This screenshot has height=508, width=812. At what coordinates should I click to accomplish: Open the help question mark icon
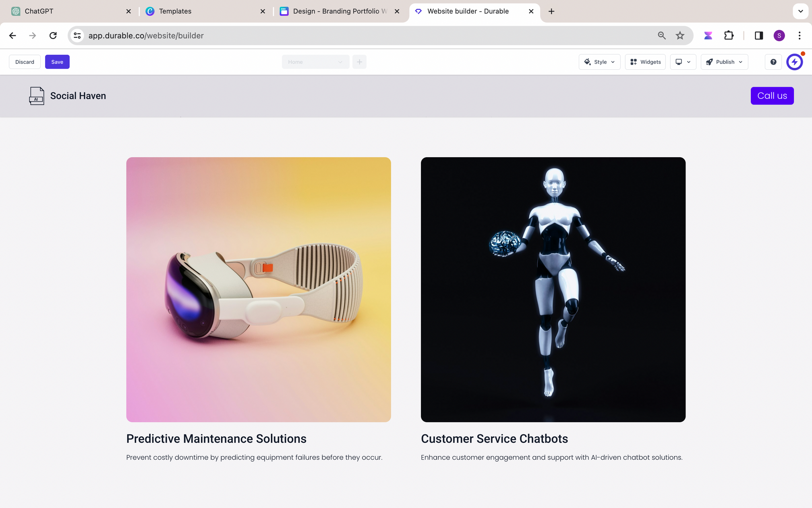click(773, 62)
